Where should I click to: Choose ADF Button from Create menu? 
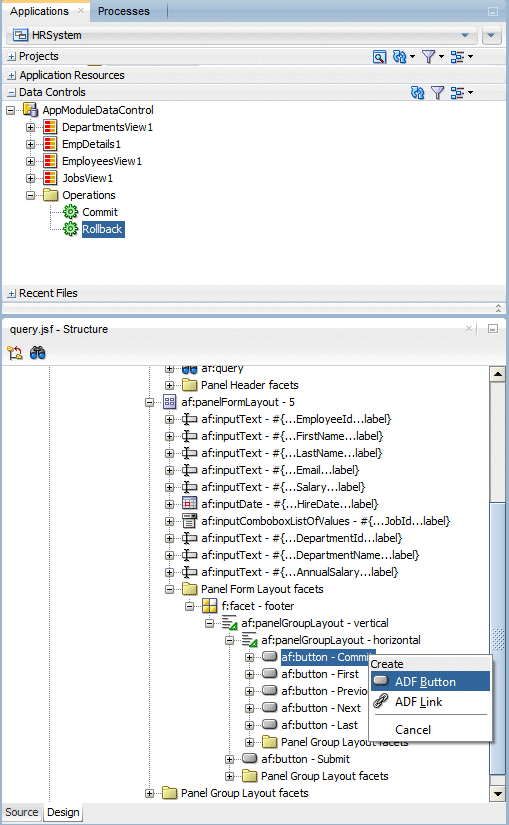431,681
